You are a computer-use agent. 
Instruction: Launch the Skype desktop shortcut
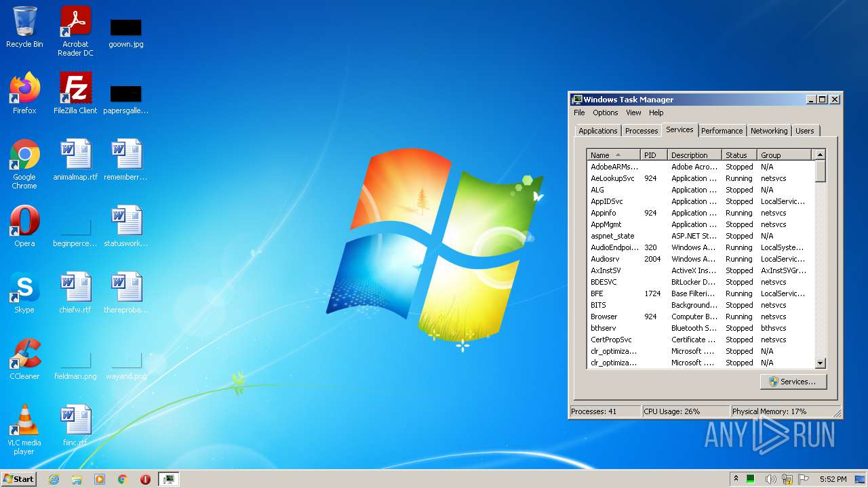tap(24, 293)
